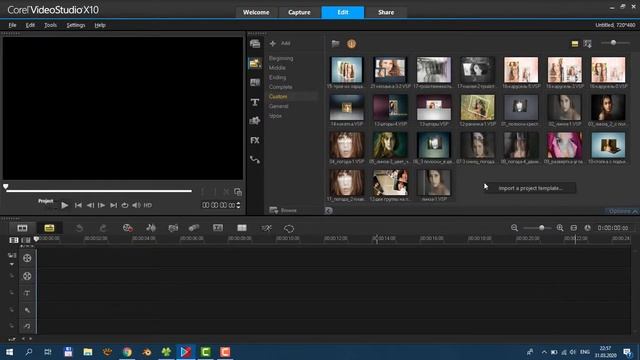Open the Time Remapping icon
This screenshot has height=360, width=640.
coord(267,228)
